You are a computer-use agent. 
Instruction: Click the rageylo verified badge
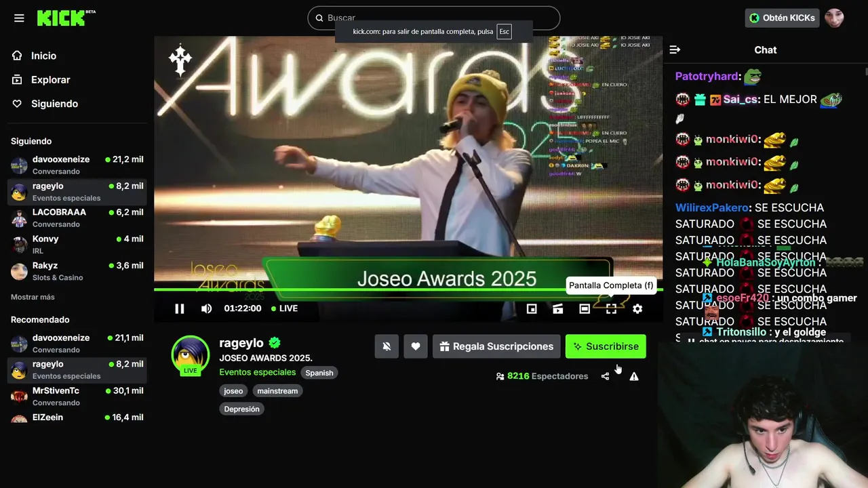click(275, 343)
